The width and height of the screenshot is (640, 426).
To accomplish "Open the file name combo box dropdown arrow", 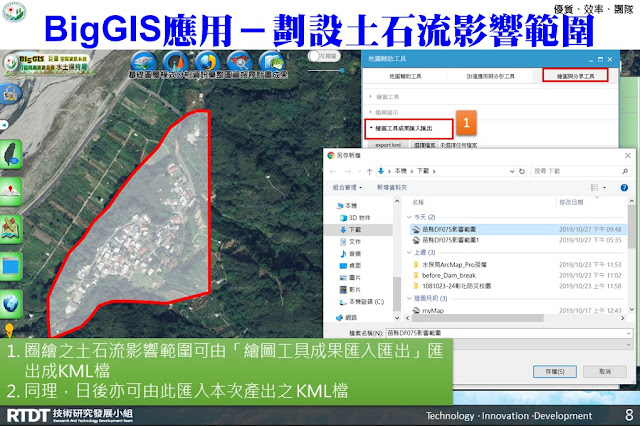I will pyautogui.click(x=629, y=333).
